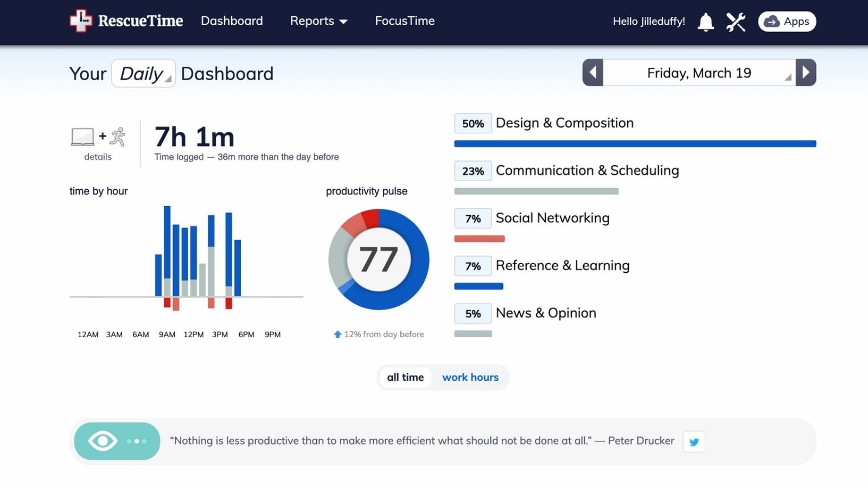Viewport: 868px width, 488px height.
Task: Open FocusTime in the navigation
Action: pyautogui.click(x=405, y=21)
